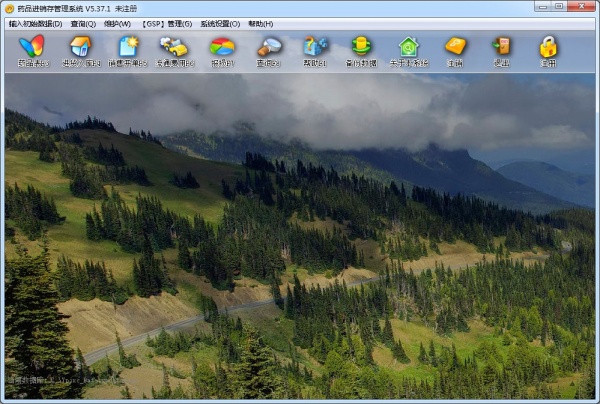
Task: Open the 关于本系统 green house icon
Action: pyautogui.click(x=408, y=50)
